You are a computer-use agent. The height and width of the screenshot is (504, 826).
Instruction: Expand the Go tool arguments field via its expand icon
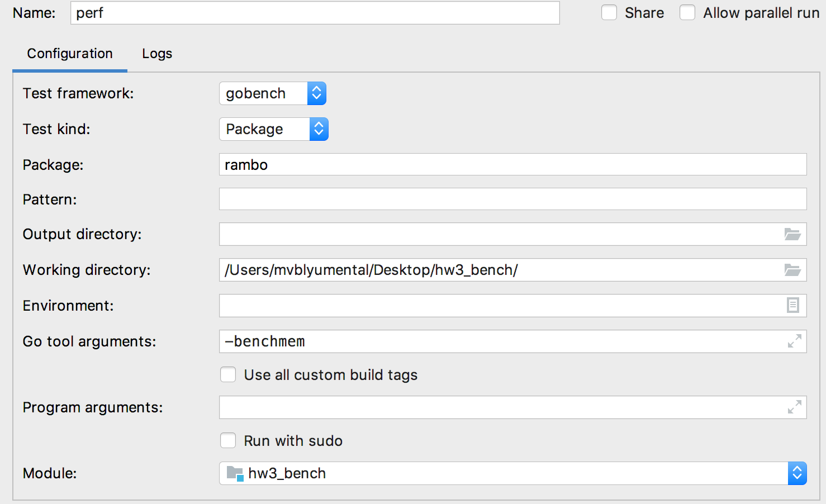[794, 341]
